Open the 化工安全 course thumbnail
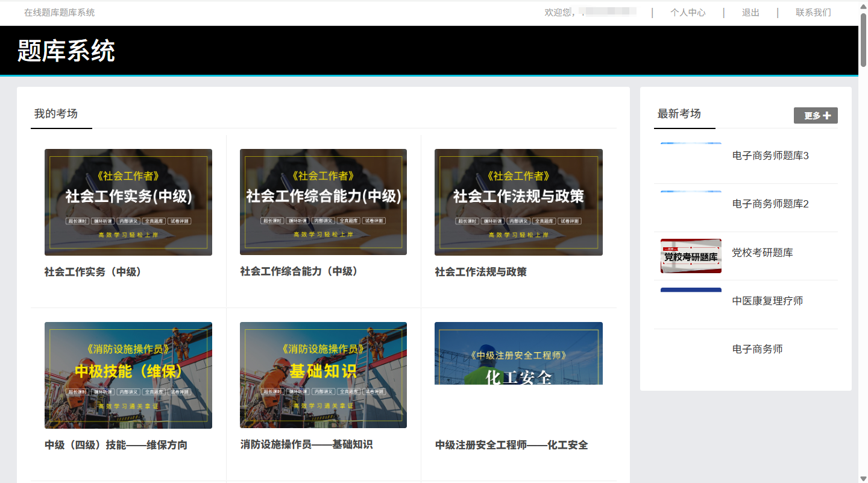The width and height of the screenshot is (868, 483). coord(518,353)
